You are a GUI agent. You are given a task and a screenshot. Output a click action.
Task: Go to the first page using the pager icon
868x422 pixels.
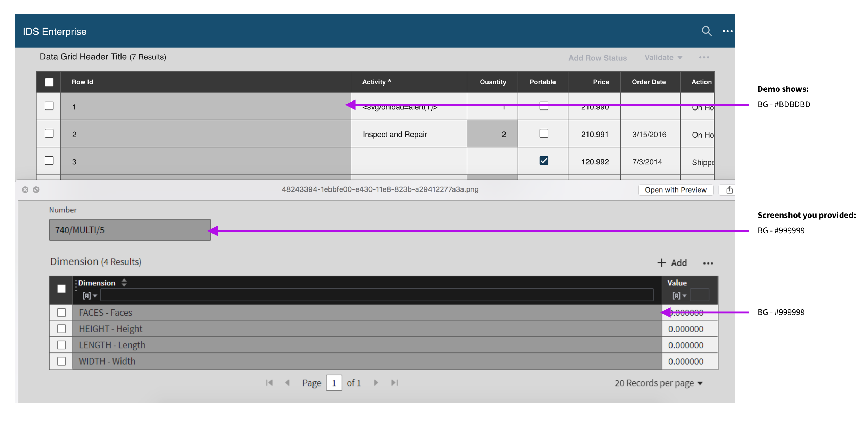[269, 383]
